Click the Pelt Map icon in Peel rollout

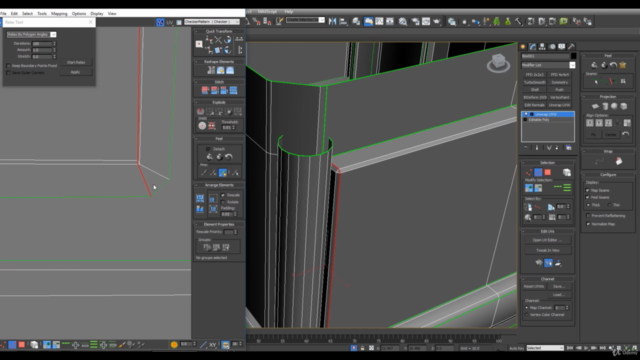tap(623, 65)
